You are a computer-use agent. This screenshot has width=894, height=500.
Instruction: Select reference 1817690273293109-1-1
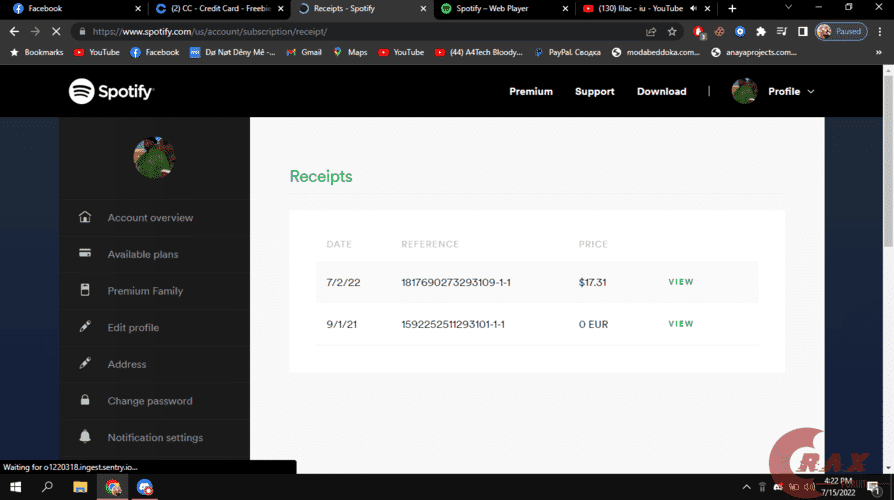(x=456, y=282)
